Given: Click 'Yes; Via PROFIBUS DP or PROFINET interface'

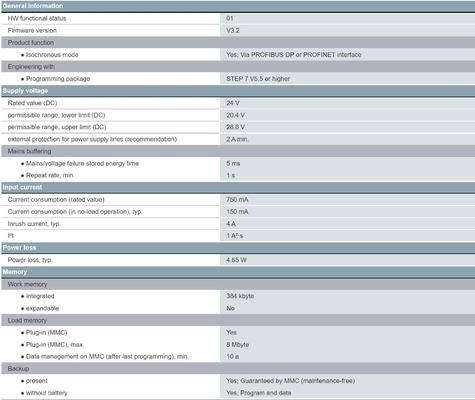Looking at the screenshot, I should [294, 55].
